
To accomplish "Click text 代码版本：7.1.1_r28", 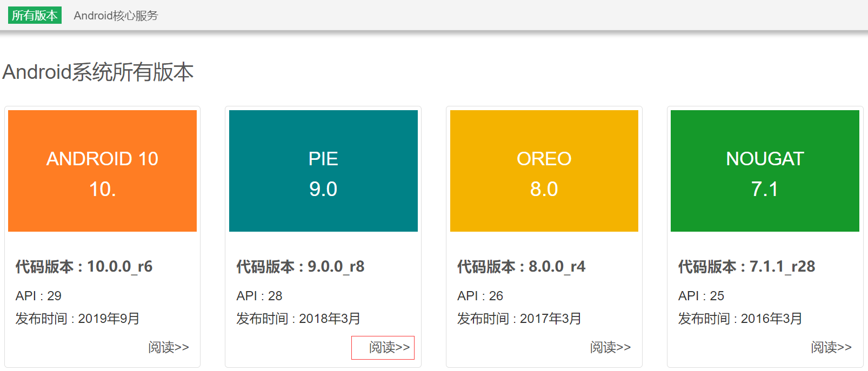I will [746, 267].
